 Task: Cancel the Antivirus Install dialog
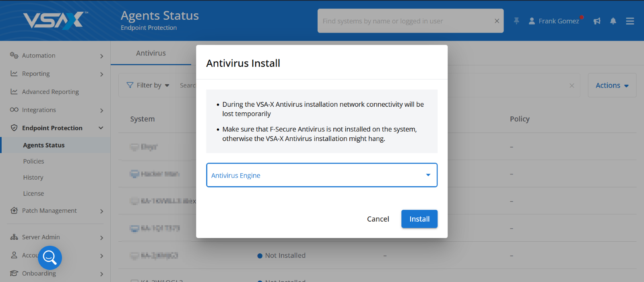[x=378, y=219]
